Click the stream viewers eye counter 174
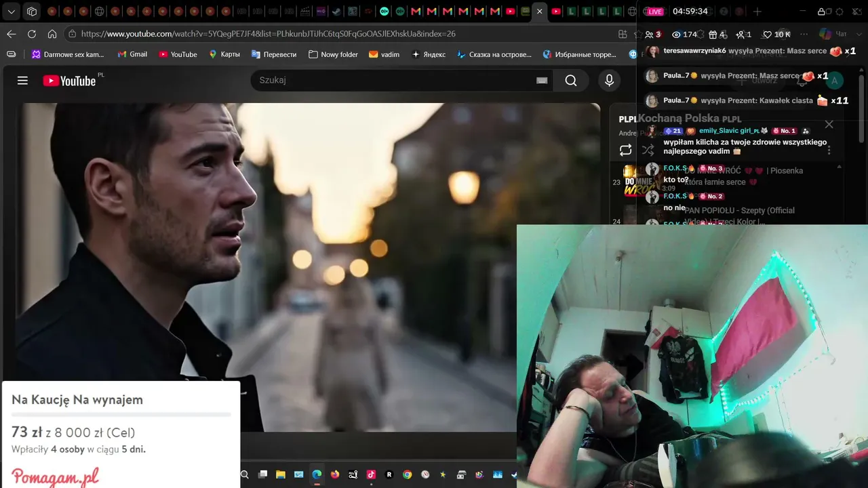 (x=684, y=34)
